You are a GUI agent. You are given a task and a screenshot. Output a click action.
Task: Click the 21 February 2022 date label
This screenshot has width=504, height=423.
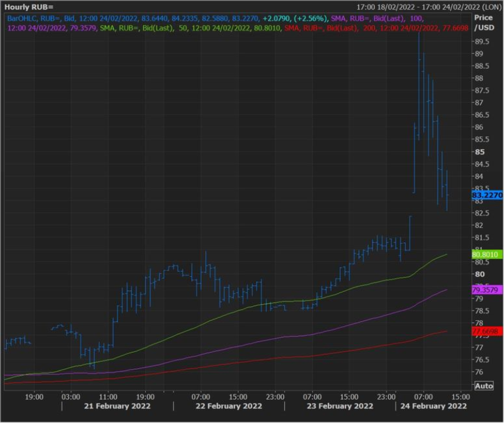click(x=117, y=406)
